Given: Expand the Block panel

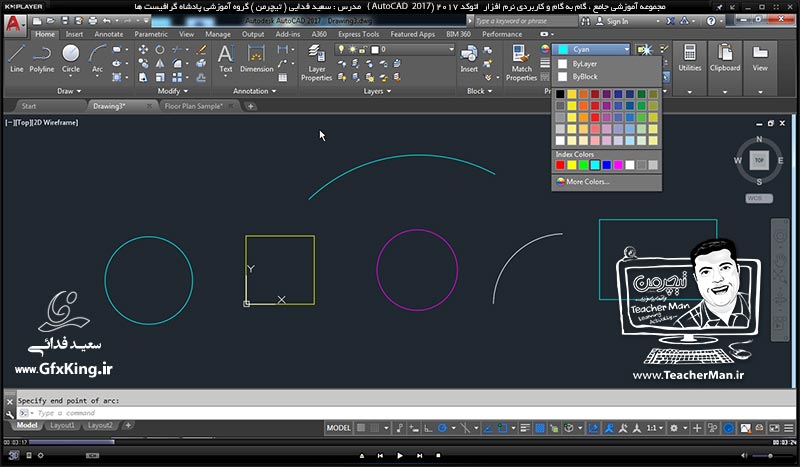Looking at the screenshot, I should tap(480, 91).
